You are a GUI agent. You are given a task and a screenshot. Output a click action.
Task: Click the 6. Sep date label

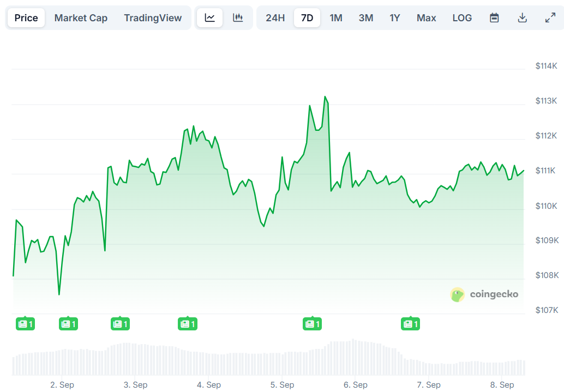356,385
